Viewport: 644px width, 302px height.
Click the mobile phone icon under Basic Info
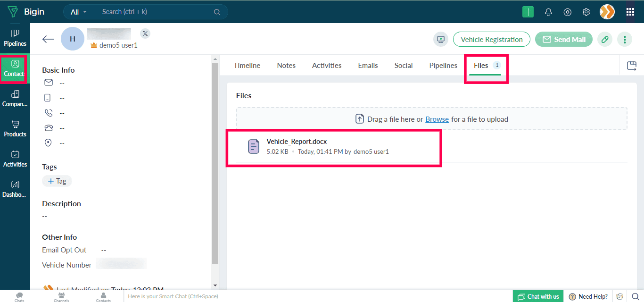pos(48,98)
